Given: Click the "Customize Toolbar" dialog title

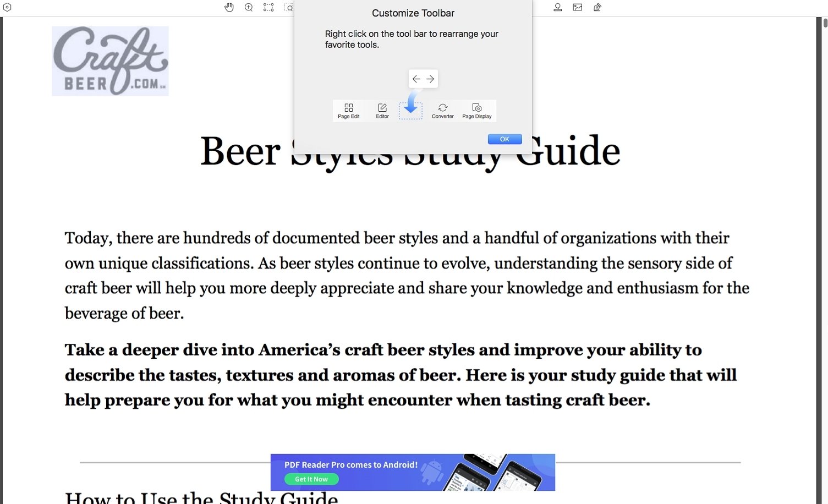Looking at the screenshot, I should 413,13.
